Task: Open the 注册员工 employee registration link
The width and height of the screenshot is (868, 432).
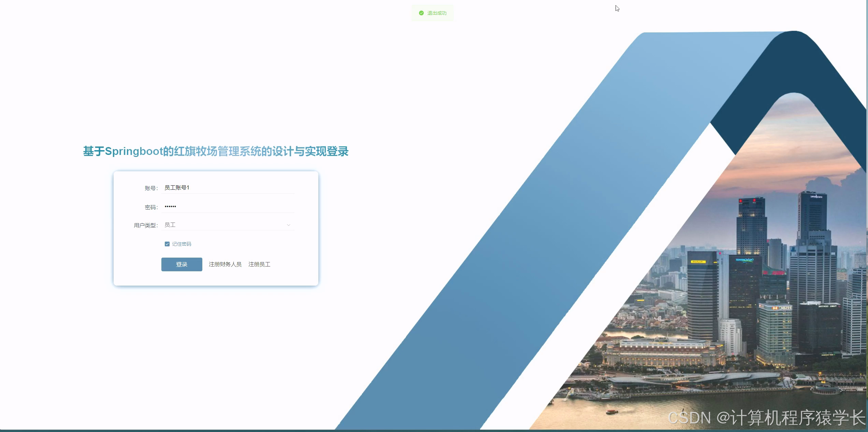Action: (x=259, y=264)
